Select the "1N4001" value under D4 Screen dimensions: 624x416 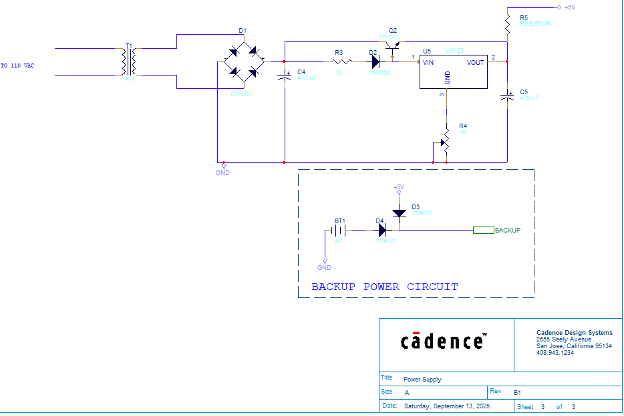point(386,241)
